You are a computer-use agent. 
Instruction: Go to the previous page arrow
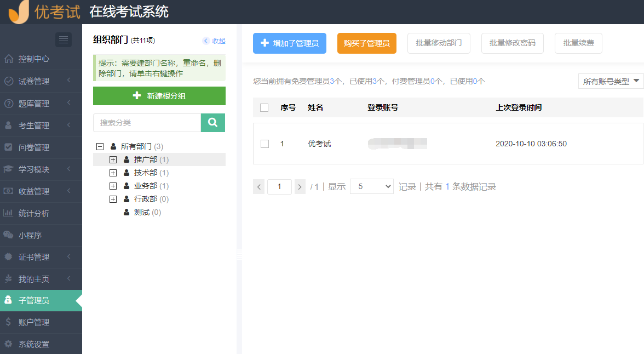(258, 187)
